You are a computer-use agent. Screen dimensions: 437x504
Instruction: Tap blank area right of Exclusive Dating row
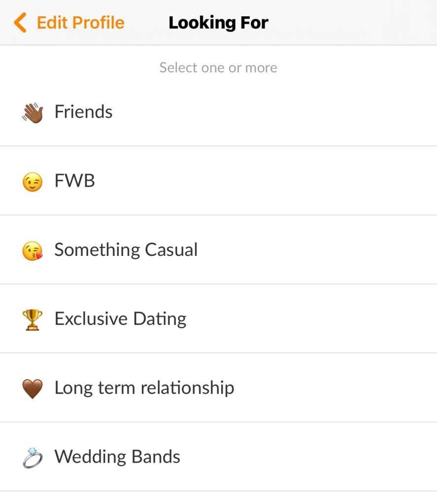click(320, 319)
